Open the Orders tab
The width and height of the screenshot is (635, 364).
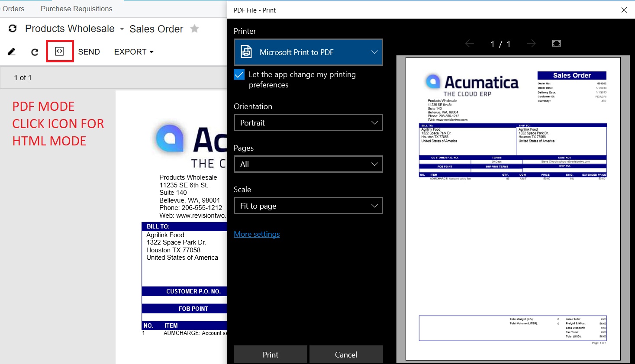(x=13, y=9)
